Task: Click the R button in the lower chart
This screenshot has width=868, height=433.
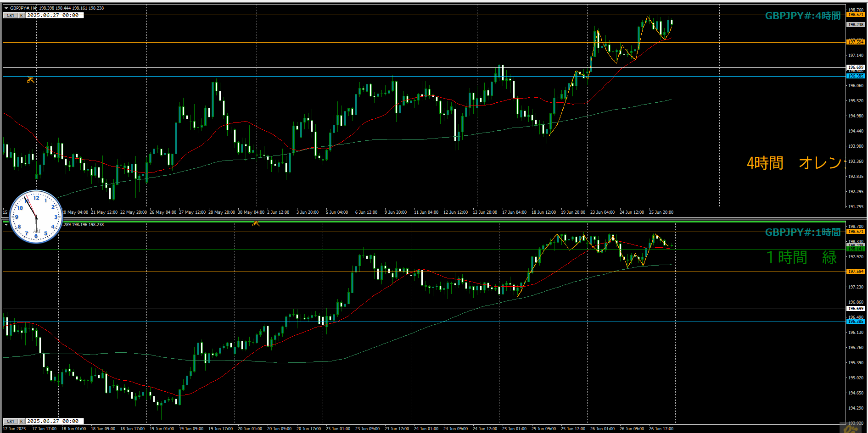Action: pos(21,421)
